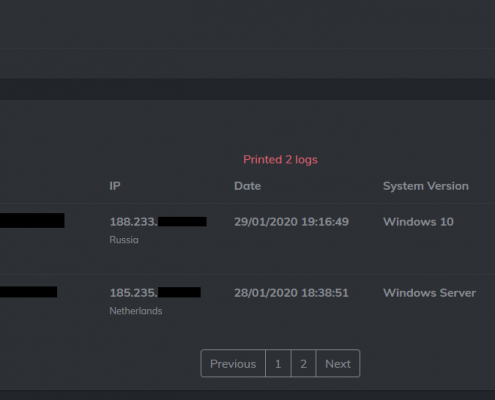Screen dimensions: 495x400
Task: Click the redacted name in second row
Action: pos(28,292)
